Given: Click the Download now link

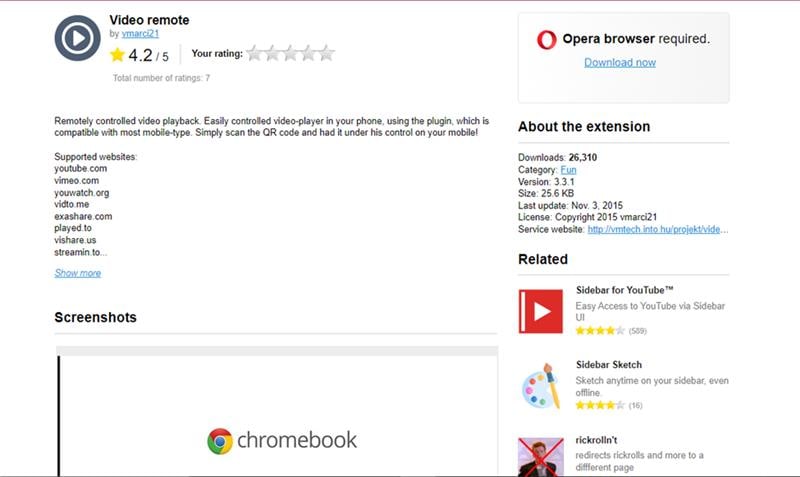Looking at the screenshot, I should 620,62.
